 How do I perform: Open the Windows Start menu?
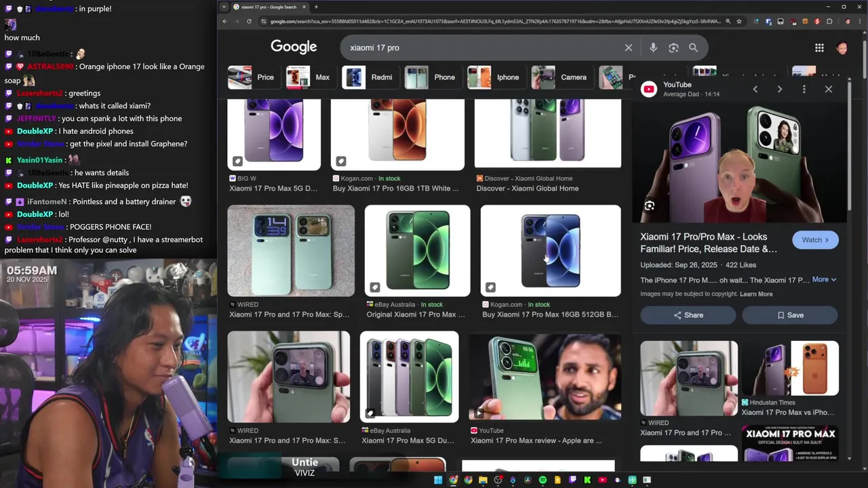[438, 480]
